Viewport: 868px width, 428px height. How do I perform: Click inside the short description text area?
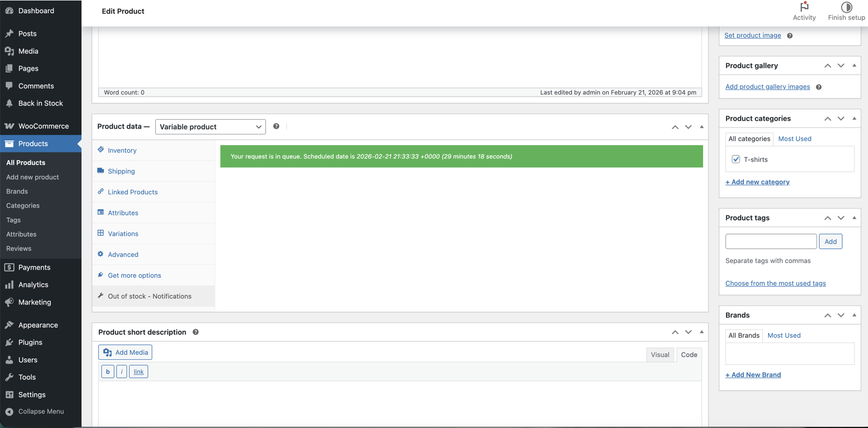click(400, 403)
